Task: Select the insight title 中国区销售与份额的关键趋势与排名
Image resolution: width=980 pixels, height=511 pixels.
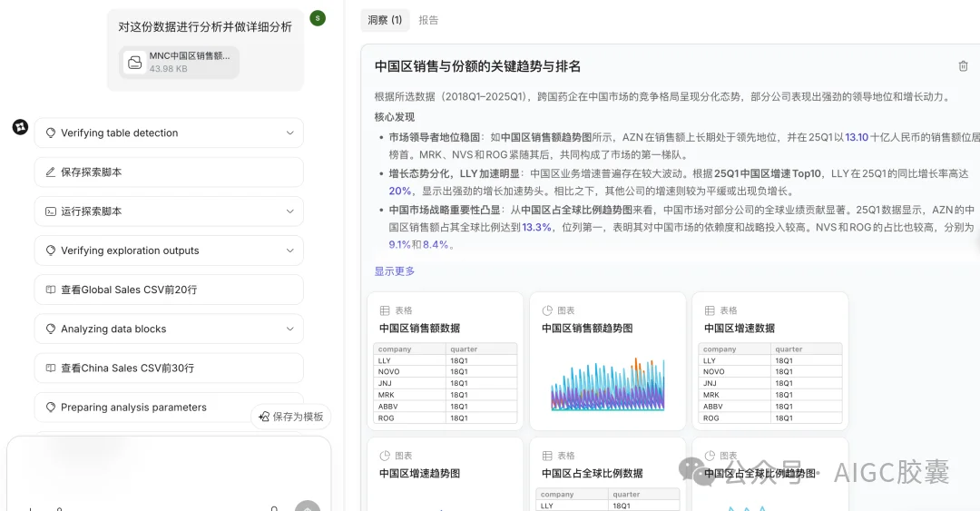Action: pyautogui.click(x=477, y=66)
